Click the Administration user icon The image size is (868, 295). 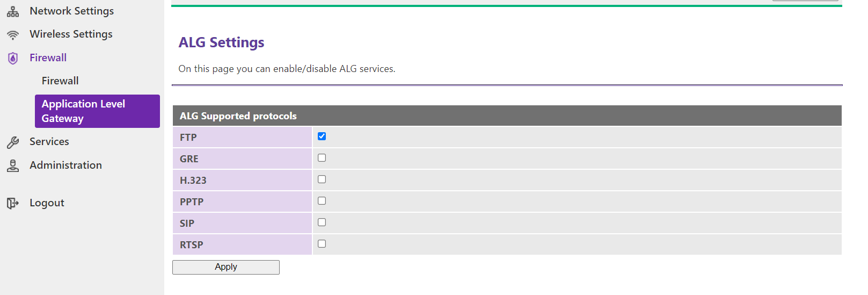[x=13, y=166]
